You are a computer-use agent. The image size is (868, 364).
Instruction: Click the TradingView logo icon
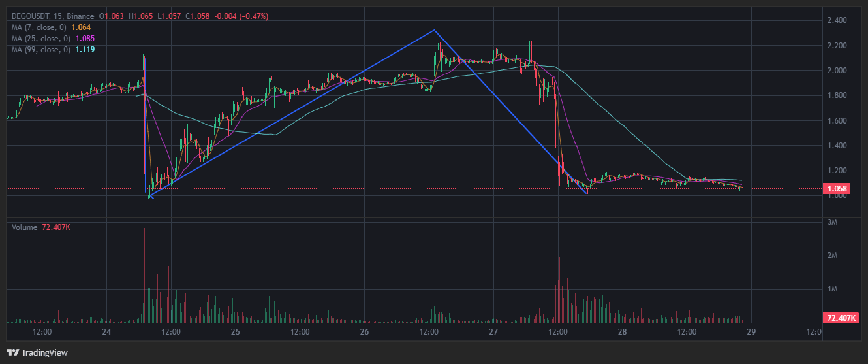point(12,352)
